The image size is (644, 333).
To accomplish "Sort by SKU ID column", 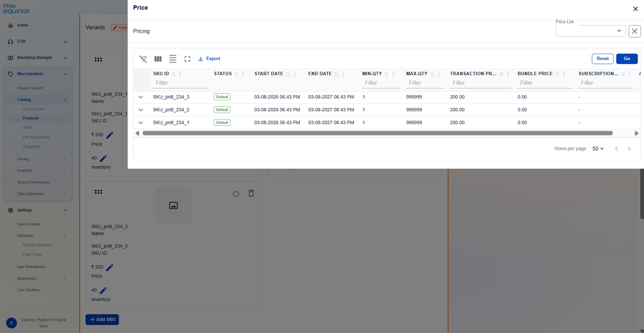I will click(x=173, y=74).
